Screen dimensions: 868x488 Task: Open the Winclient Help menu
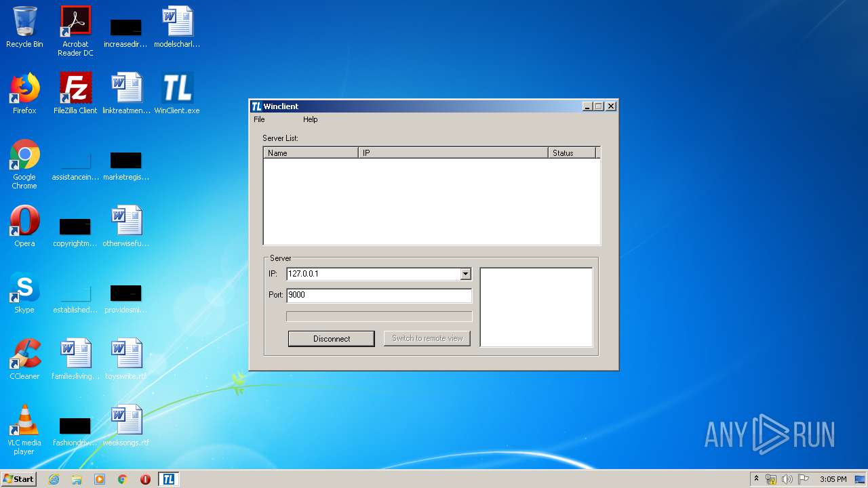click(x=310, y=119)
